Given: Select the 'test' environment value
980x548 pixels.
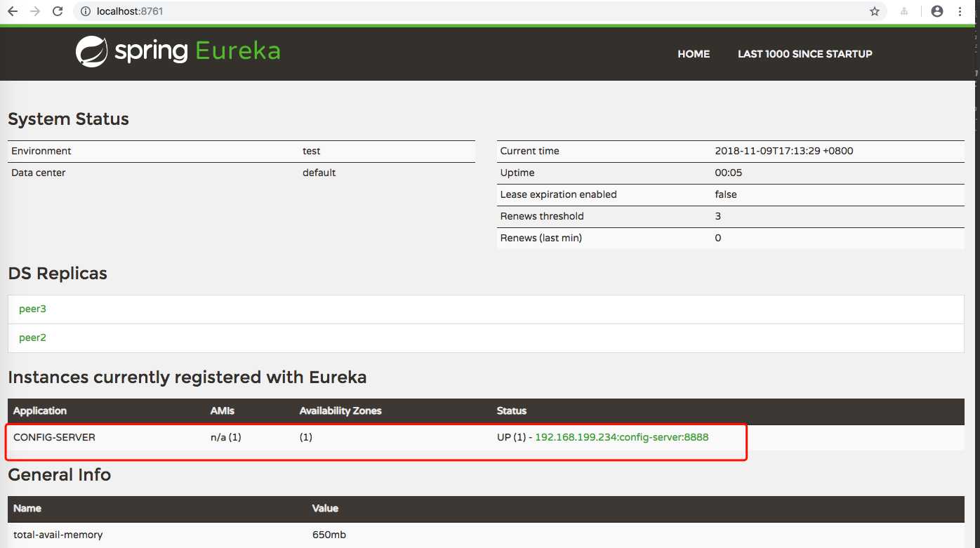Looking at the screenshot, I should click(x=312, y=151).
